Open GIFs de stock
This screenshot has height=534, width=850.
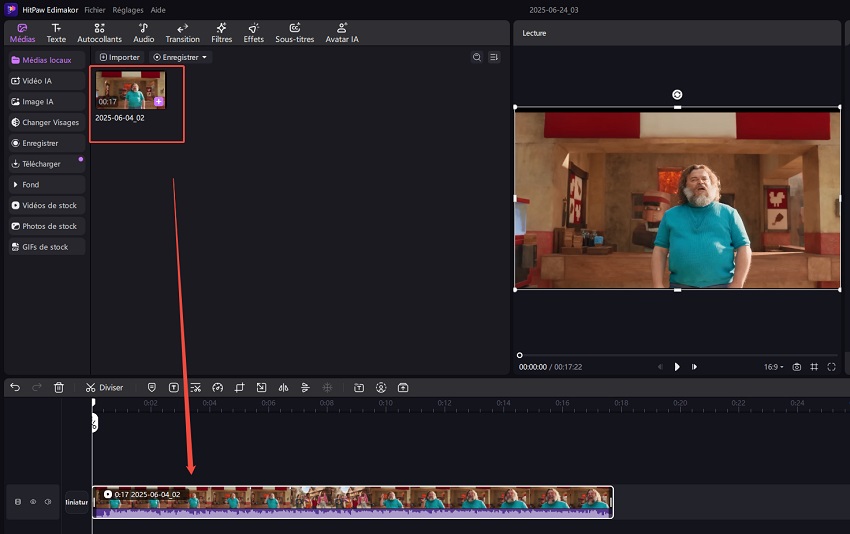[x=47, y=247]
